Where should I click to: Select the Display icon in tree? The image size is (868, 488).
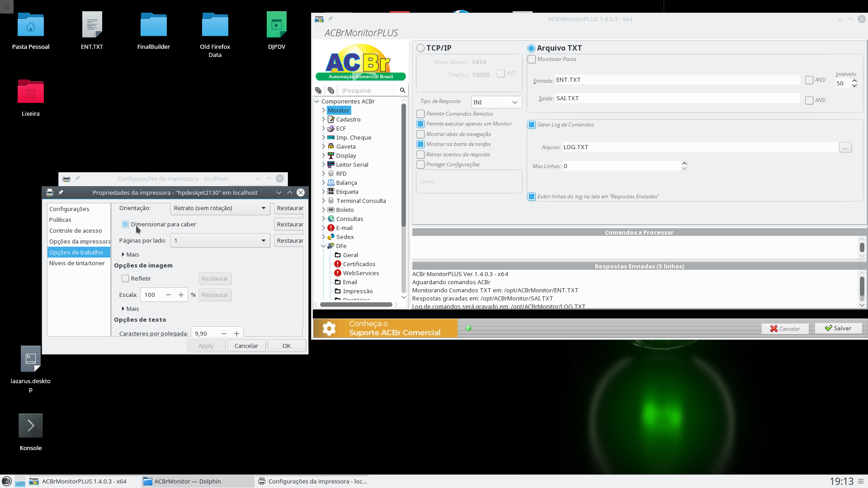331,155
